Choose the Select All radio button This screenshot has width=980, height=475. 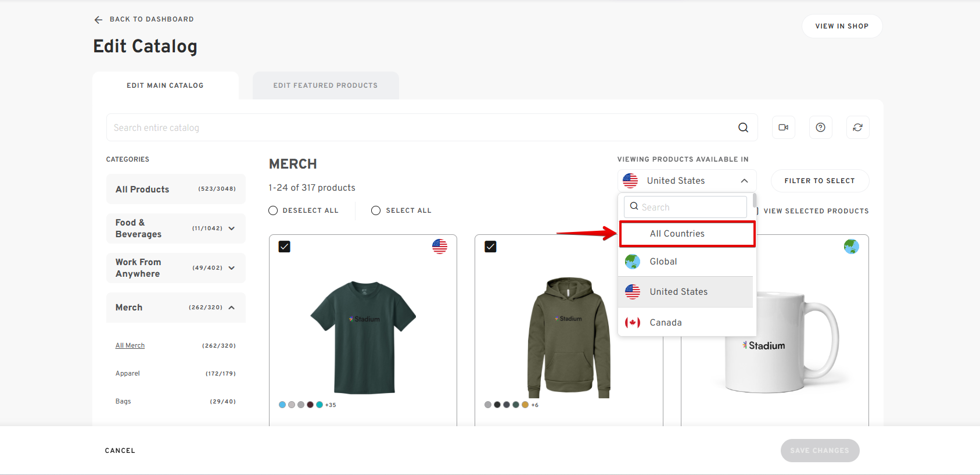tap(376, 210)
